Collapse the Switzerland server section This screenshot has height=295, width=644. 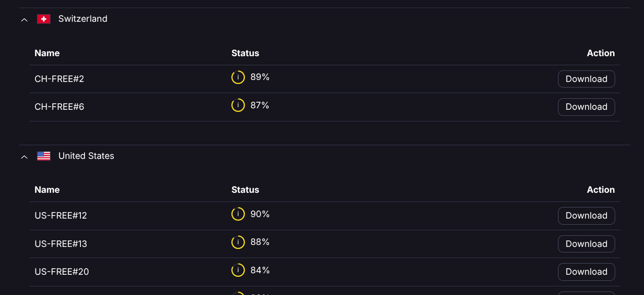[x=24, y=19]
